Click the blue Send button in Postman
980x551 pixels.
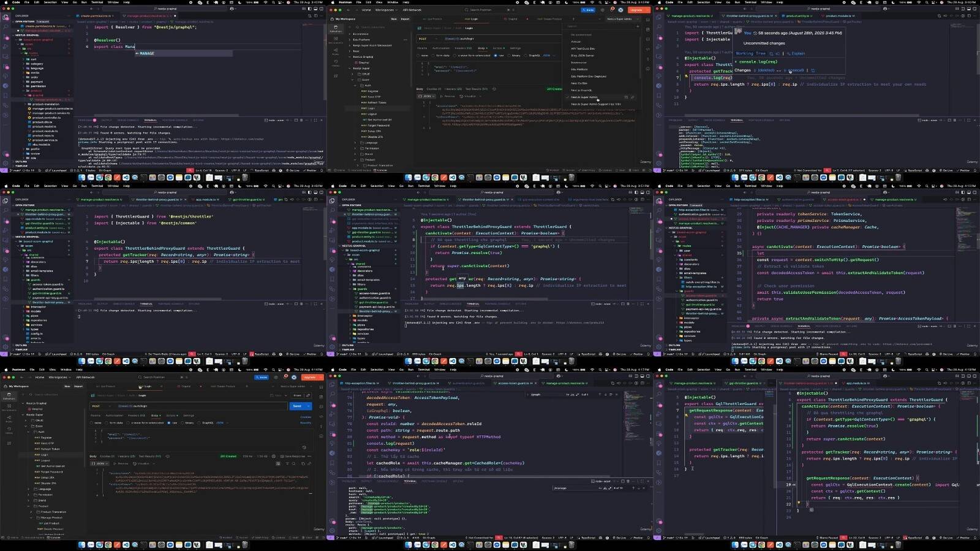(296, 406)
